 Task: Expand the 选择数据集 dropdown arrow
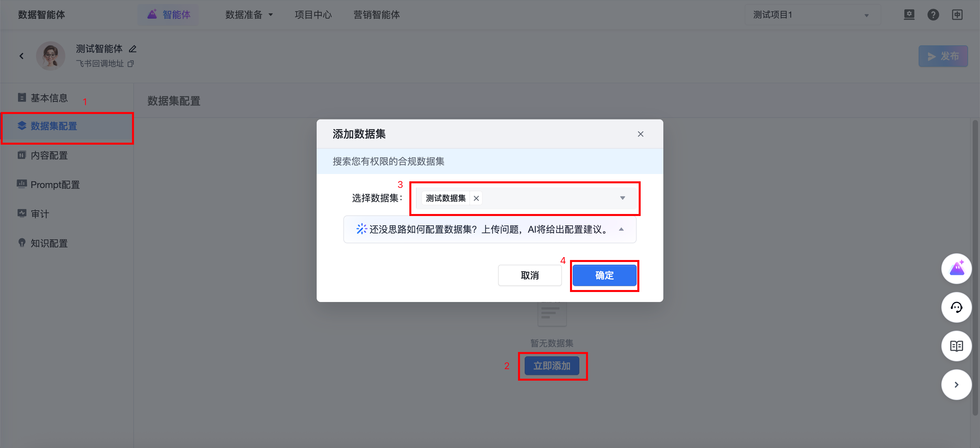[622, 198]
